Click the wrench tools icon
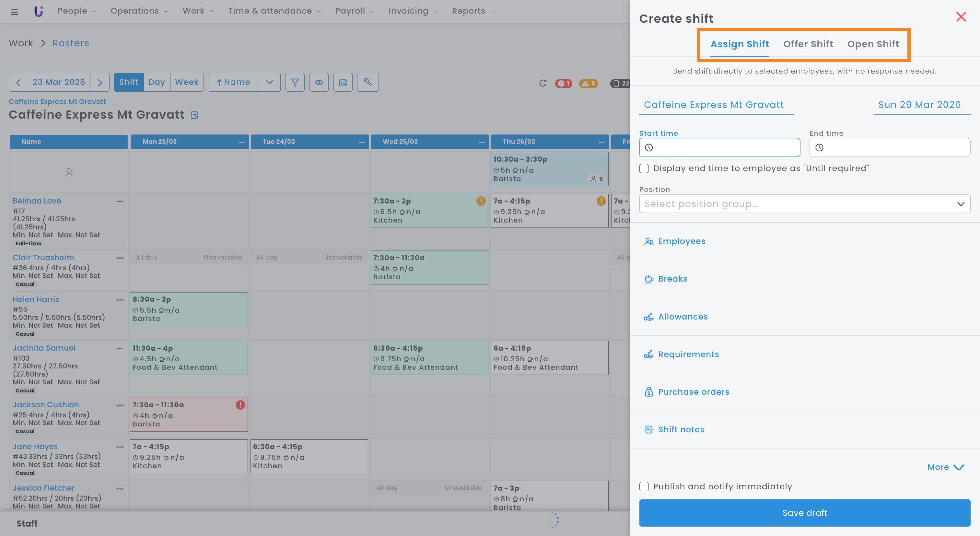980x536 pixels. click(x=367, y=82)
